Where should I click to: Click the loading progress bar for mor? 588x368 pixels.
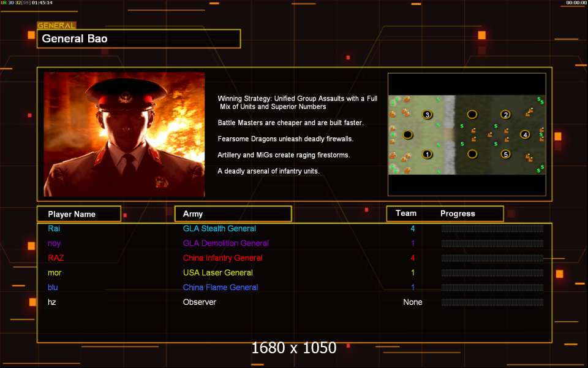[492, 272]
